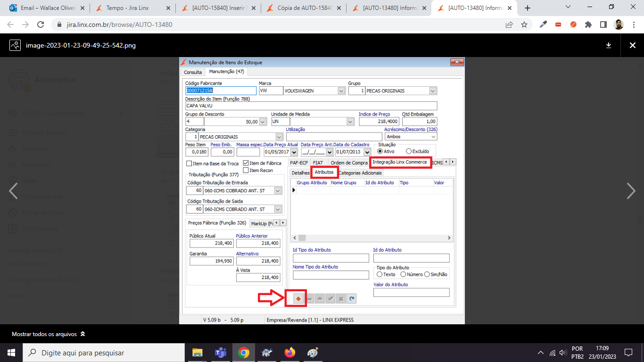Reload the browser page

tap(41, 25)
